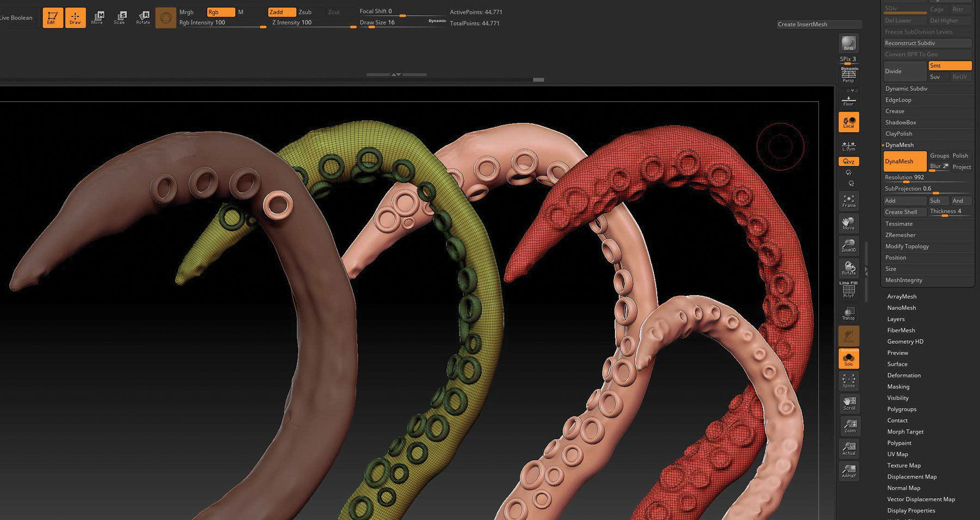Adjust the Draw Size slider
The image size is (980, 520).
402,23
